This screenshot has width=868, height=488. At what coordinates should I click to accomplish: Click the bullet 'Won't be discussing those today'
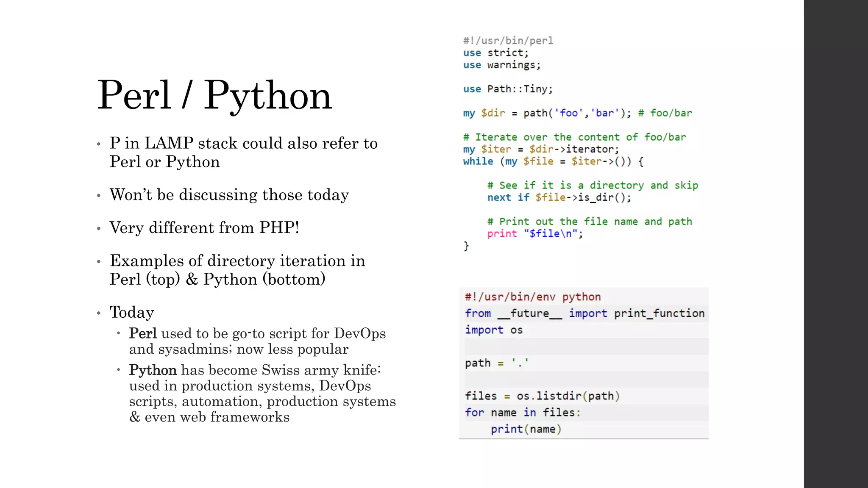(x=229, y=195)
